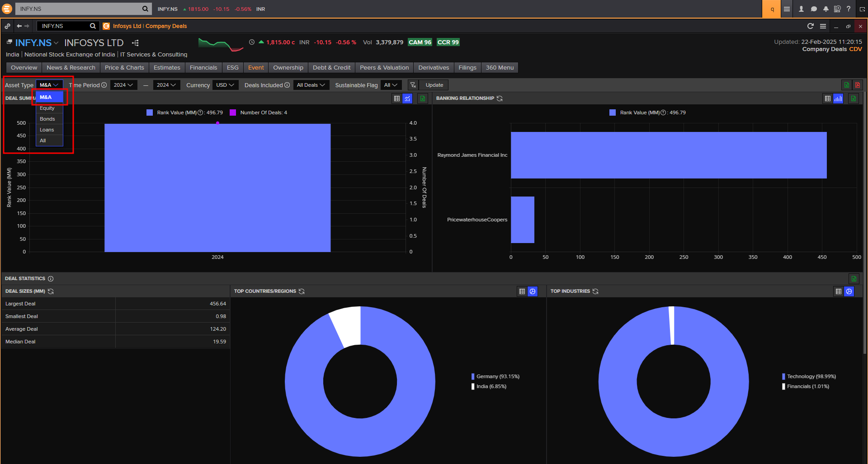Open the Currency USD dropdown
The image size is (868, 464).
click(225, 85)
